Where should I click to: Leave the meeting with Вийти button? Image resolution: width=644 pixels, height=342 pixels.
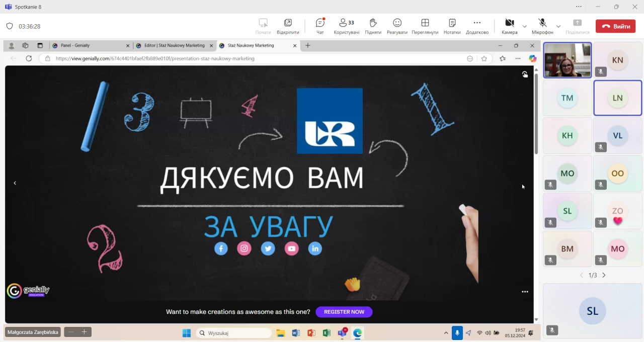(615, 26)
